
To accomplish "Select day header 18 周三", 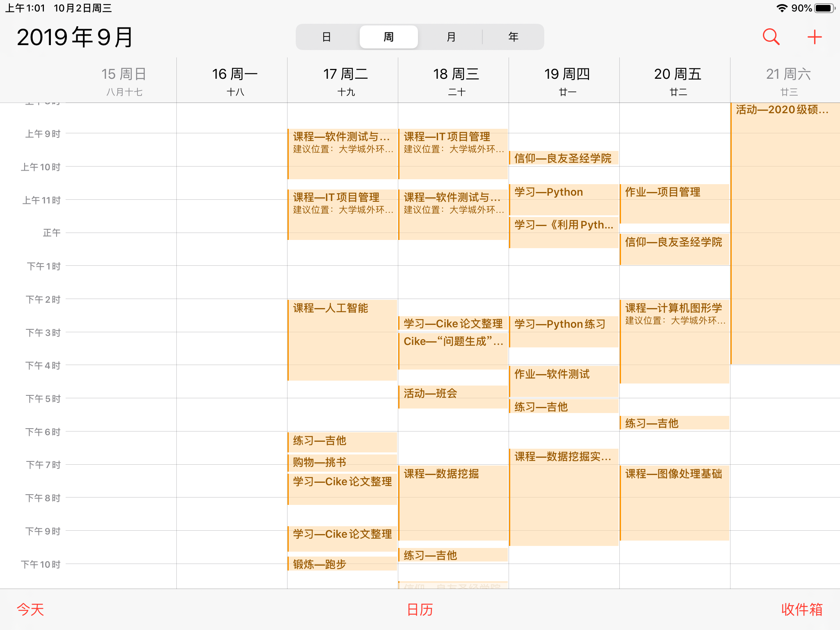I will click(456, 81).
